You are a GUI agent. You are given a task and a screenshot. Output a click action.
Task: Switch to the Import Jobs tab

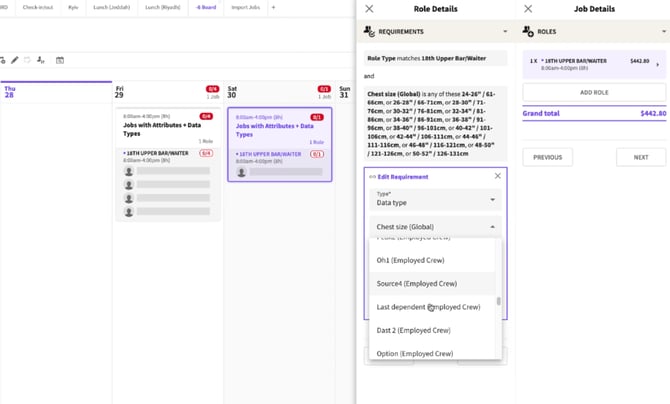point(245,7)
